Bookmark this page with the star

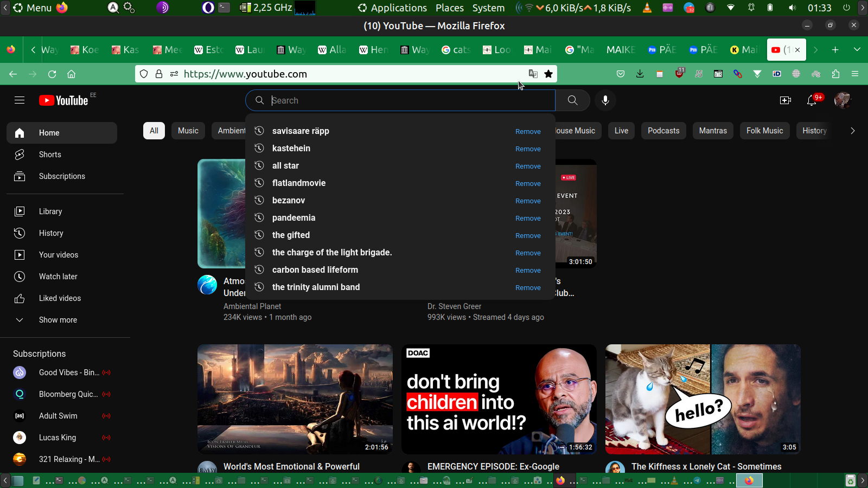(548, 74)
